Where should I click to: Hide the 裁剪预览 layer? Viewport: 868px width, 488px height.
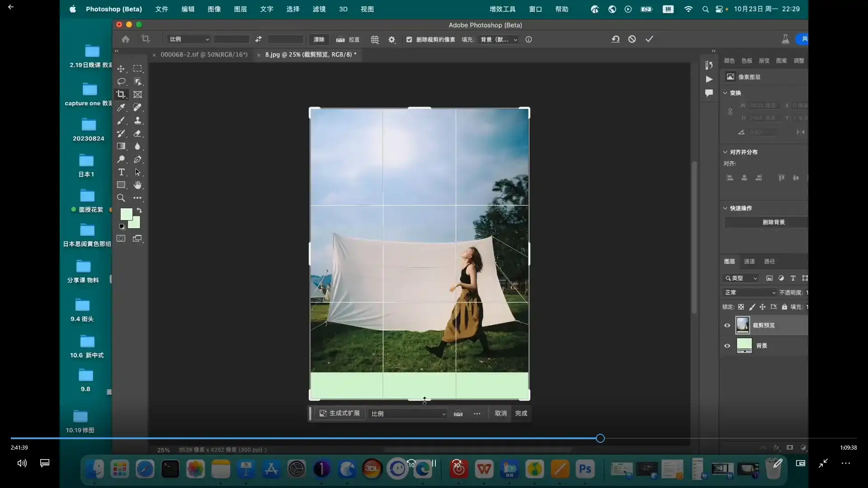click(727, 325)
